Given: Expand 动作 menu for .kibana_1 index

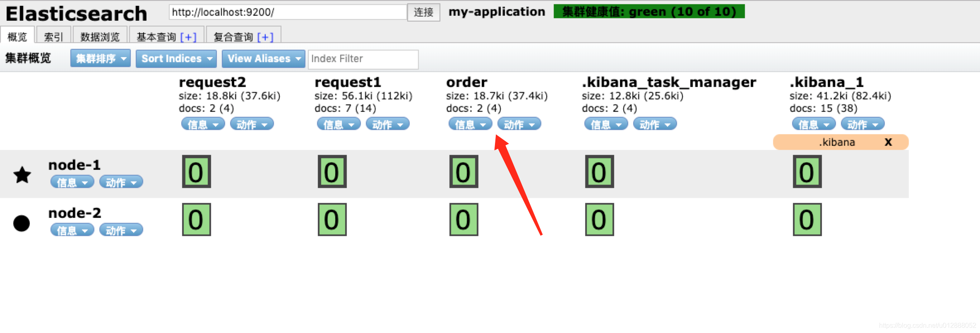Looking at the screenshot, I should point(863,124).
